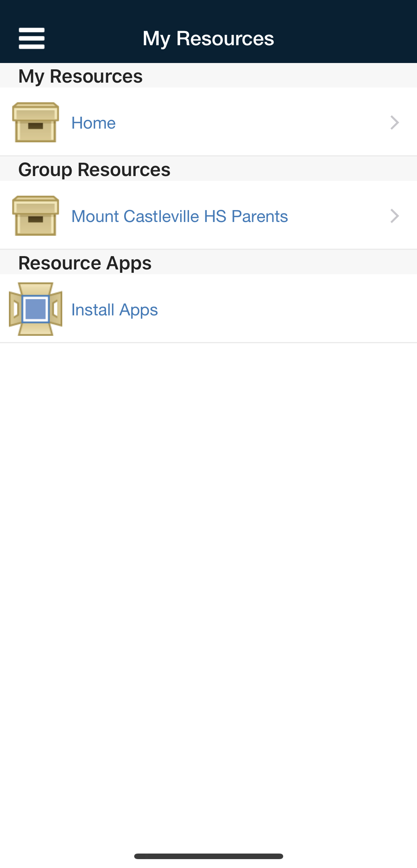Click the Mount Castleville HS Parents box icon
The image size is (417, 868).
pyautogui.click(x=36, y=216)
